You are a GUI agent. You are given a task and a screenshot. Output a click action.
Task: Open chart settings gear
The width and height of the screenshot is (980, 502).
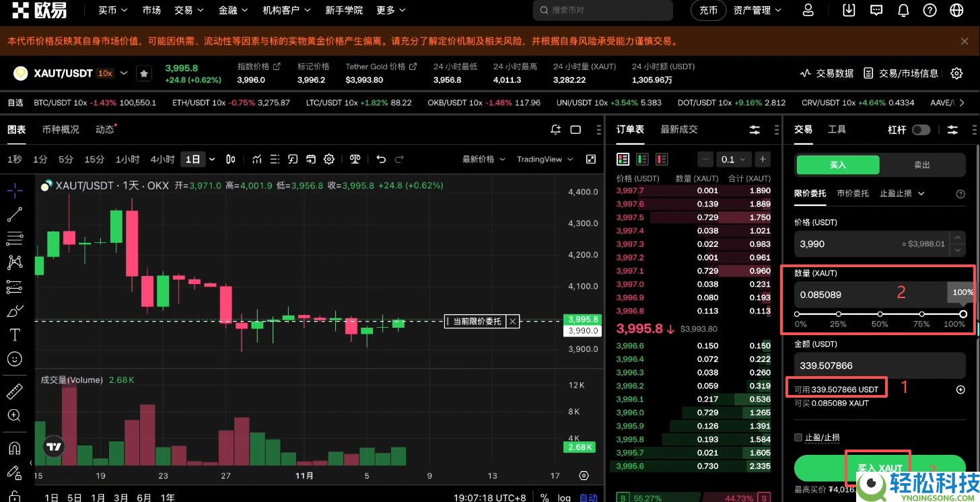328,159
